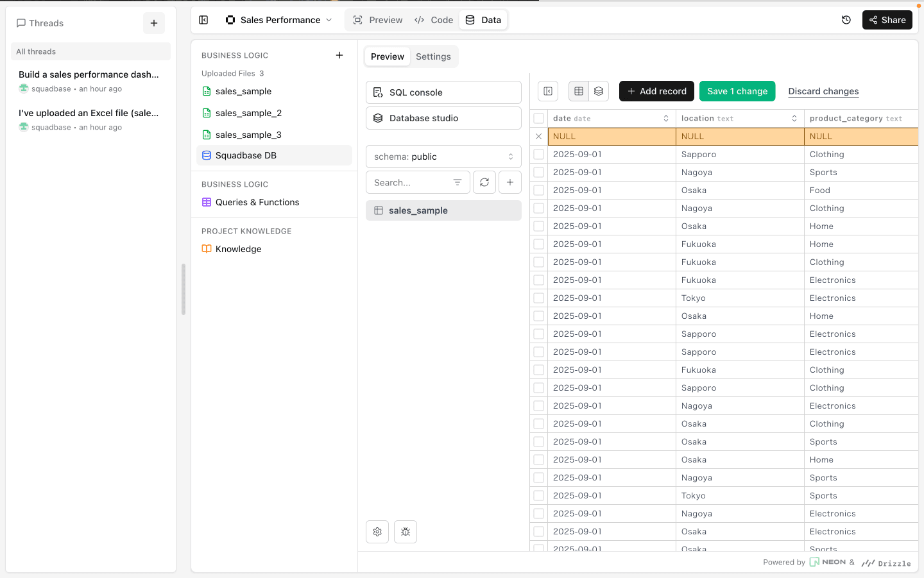924x578 pixels.
Task: Check the select-all rows header checkbox
Action: pos(539,118)
